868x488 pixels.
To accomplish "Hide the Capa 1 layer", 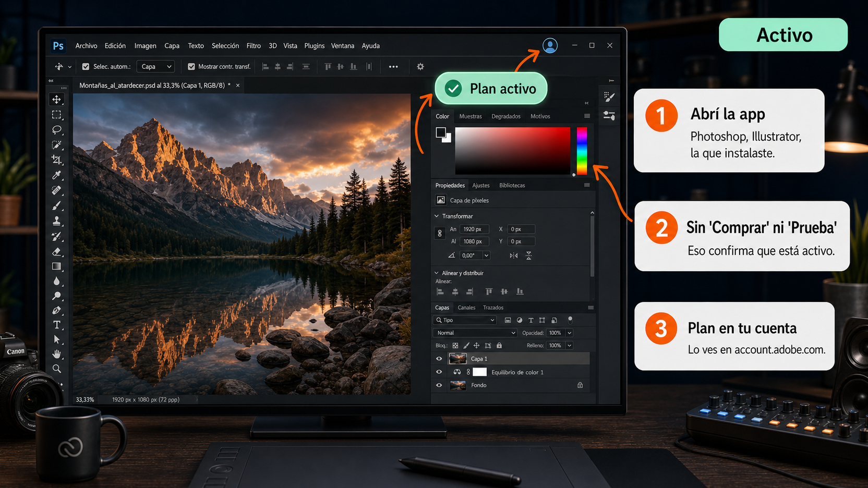I will pos(439,359).
